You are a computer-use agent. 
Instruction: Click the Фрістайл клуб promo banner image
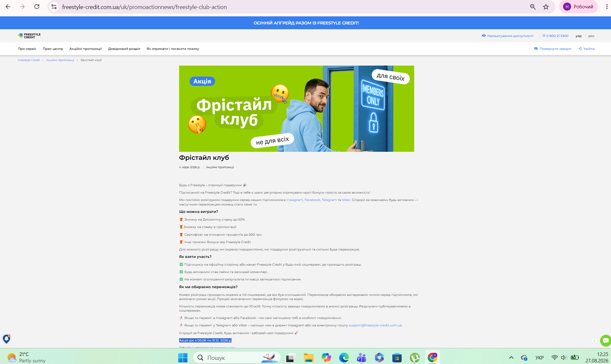[296, 109]
